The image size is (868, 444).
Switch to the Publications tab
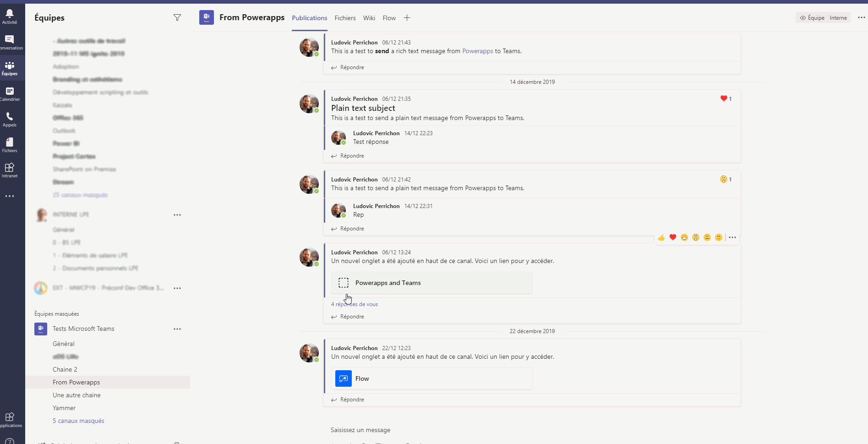pyautogui.click(x=310, y=18)
